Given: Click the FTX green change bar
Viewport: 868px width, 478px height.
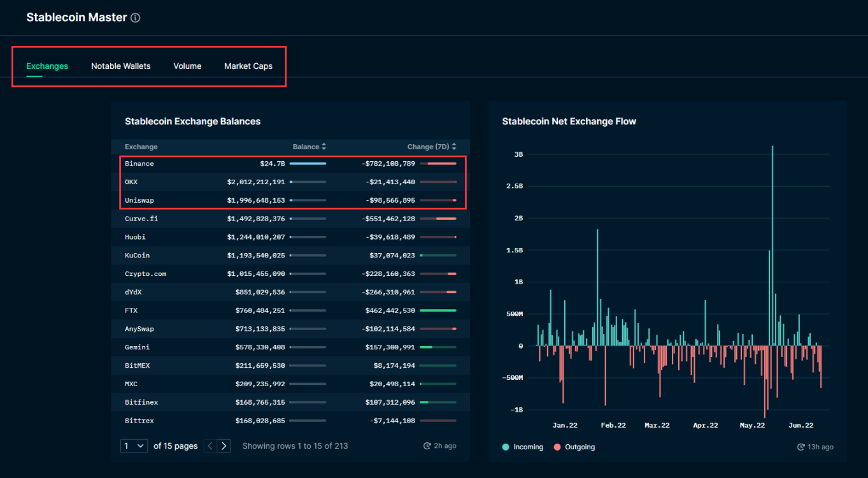Looking at the screenshot, I should coord(438,310).
